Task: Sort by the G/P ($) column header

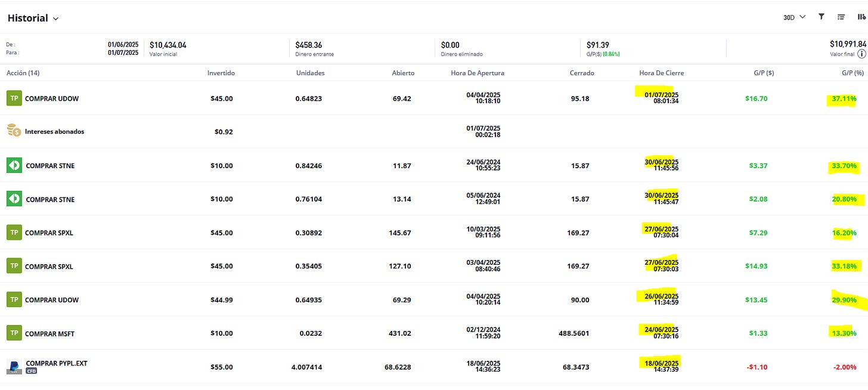Action: pyautogui.click(x=764, y=73)
